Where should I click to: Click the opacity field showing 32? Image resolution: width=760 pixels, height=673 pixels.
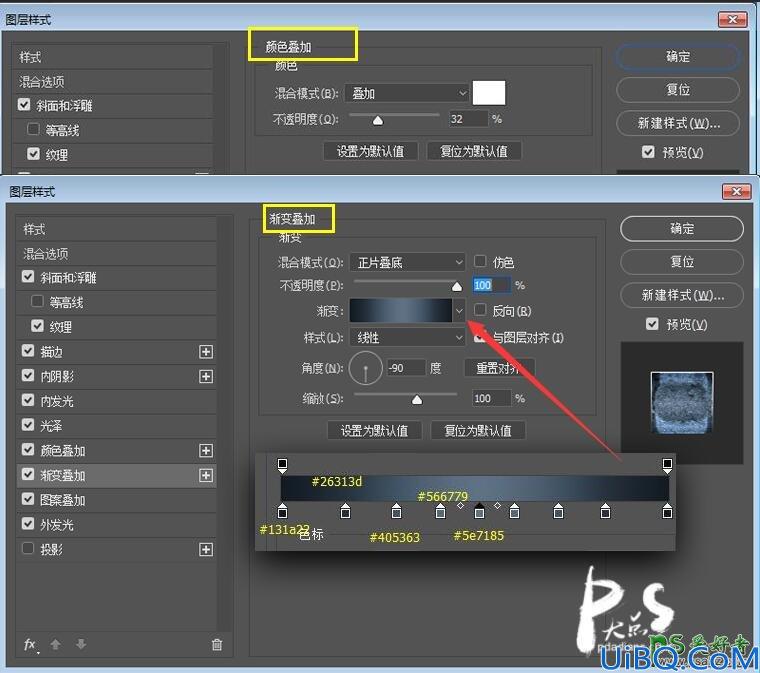point(468,119)
